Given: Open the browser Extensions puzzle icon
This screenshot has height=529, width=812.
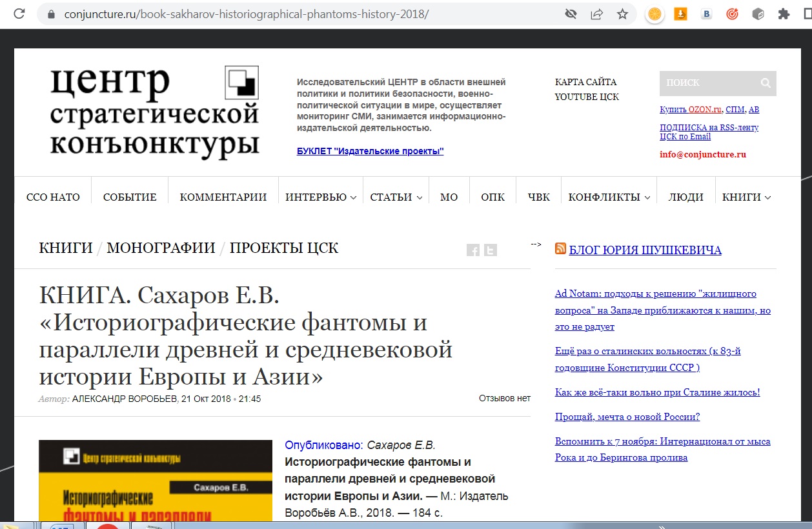Looking at the screenshot, I should click(784, 14).
